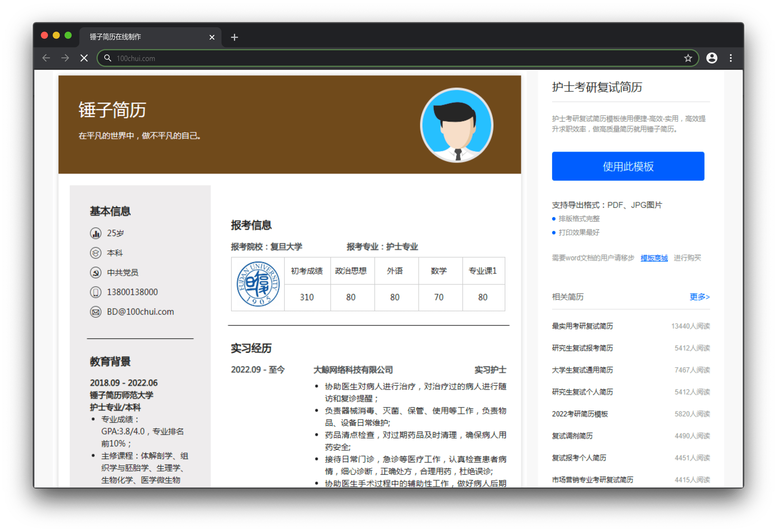Viewport: 777px width, 532px height.
Task: Click the 使用此模板 button
Action: pyautogui.click(x=628, y=166)
